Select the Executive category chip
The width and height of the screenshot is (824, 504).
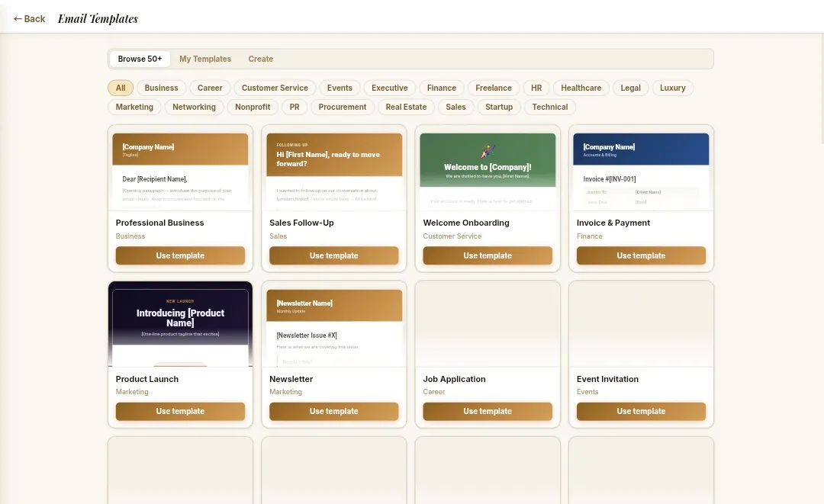pyautogui.click(x=389, y=88)
